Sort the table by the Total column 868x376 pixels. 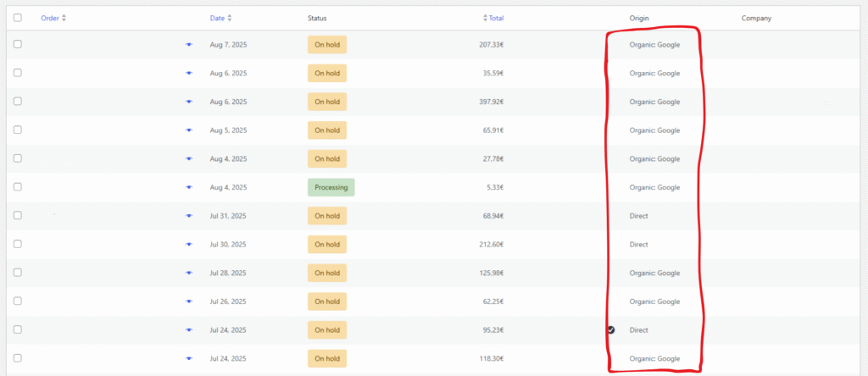494,19
